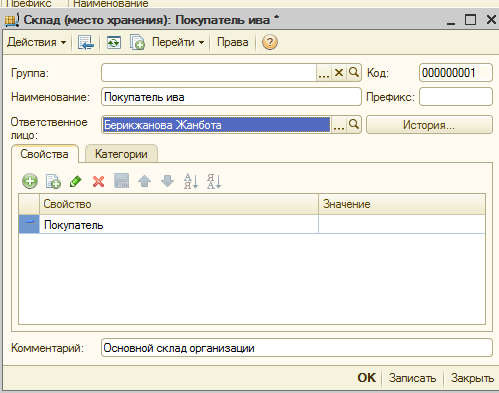Open the Действия dropdown menu

click(x=36, y=42)
